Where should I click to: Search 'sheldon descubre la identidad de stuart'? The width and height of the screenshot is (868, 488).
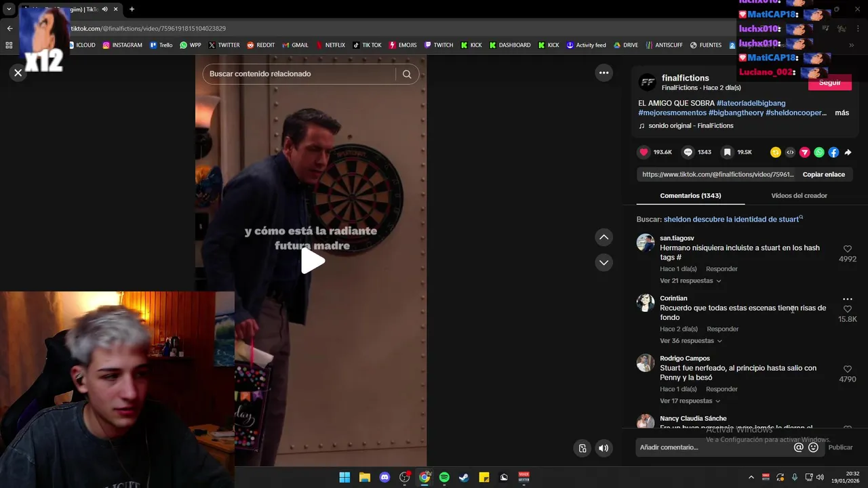(731, 220)
